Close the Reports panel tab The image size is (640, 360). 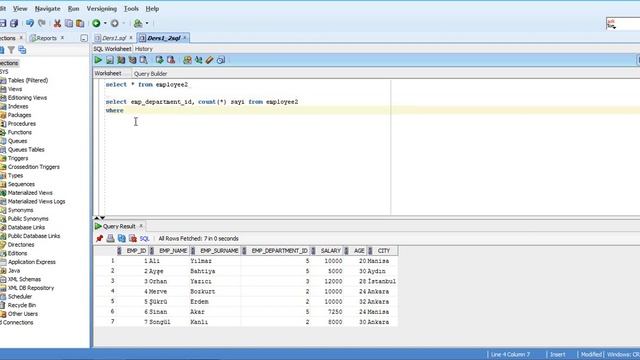tap(62, 38)
